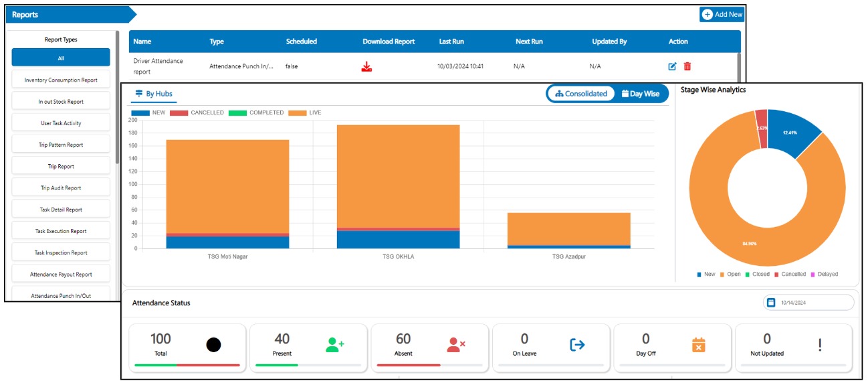Click the Not Updated exclamation icon
Image resolution: width=868 pixels, height=385 pixels.
coord(820,345)
